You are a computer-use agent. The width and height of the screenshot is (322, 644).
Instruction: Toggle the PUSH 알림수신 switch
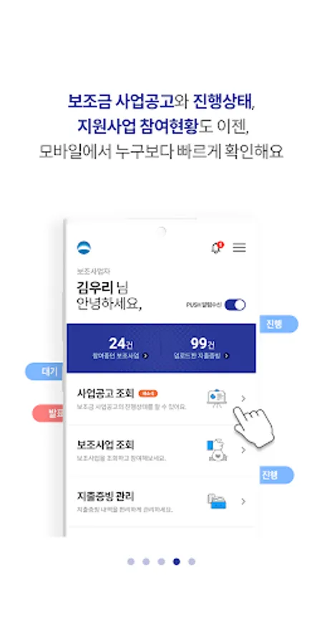(235, 305)
